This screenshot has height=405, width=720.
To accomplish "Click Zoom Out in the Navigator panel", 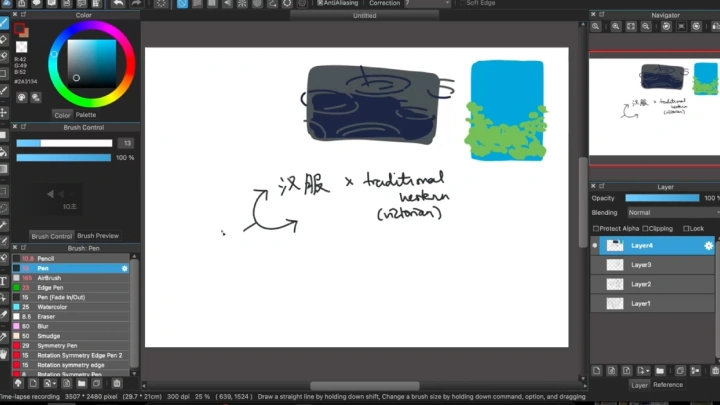I will point(646,27).
